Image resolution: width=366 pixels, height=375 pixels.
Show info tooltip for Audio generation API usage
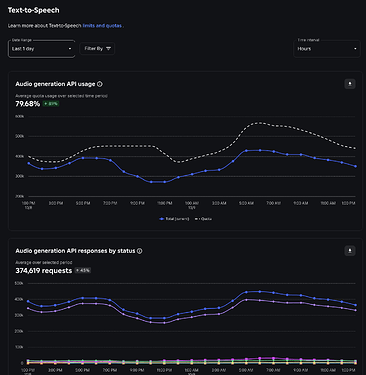[x=100, y=84]
